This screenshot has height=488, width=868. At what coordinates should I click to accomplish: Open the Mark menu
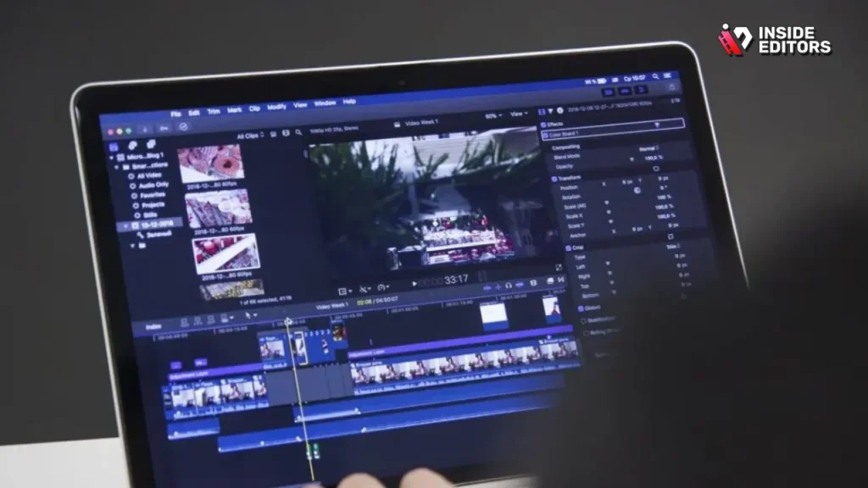click(x=234, y=110)
